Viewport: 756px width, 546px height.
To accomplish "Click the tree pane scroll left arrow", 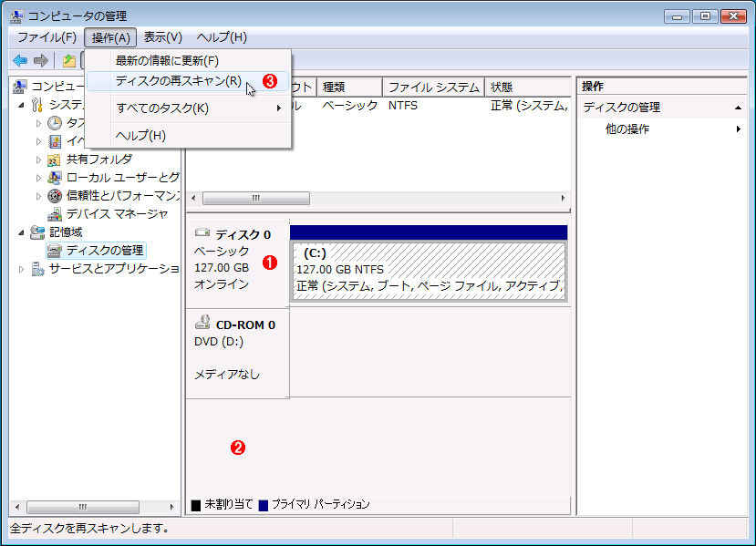I will 17,507.
